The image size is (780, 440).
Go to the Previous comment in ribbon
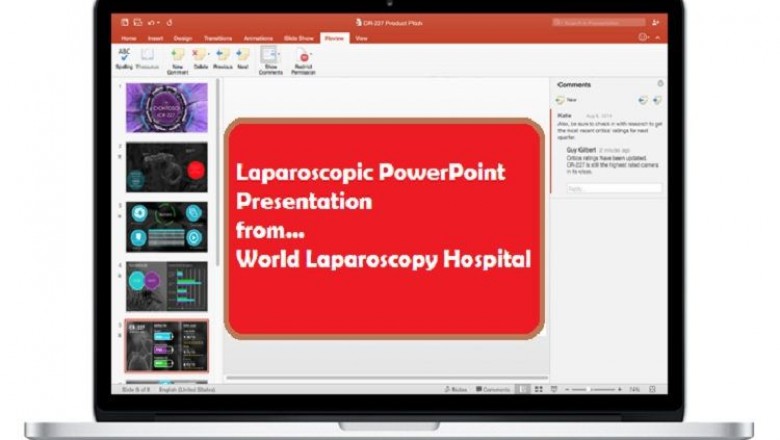(x=222, y=59)
